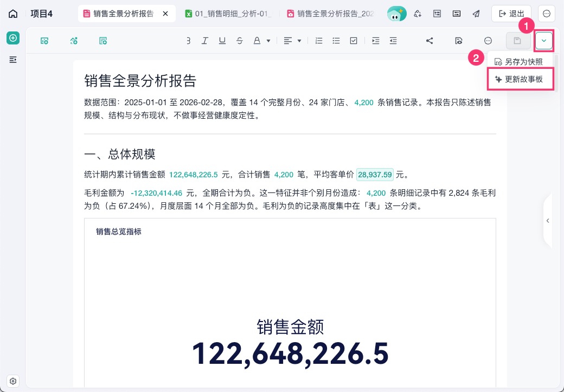564x392 pixels.
Task: Click the 项目4 project name
Action: click(42, 14)
